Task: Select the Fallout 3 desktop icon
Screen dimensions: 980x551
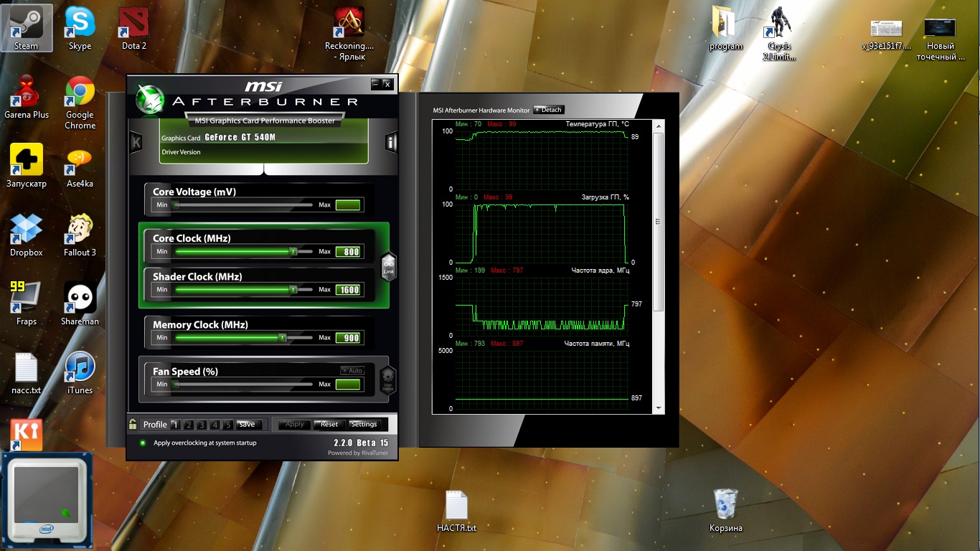Action: (80, 235)
